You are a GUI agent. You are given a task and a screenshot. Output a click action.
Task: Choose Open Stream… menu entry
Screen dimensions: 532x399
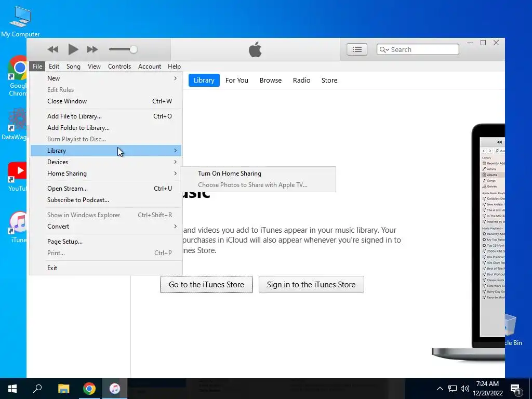click(106, 188)
